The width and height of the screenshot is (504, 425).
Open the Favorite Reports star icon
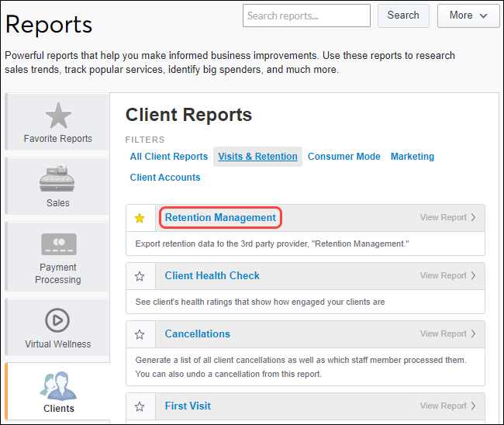[58, 116]
